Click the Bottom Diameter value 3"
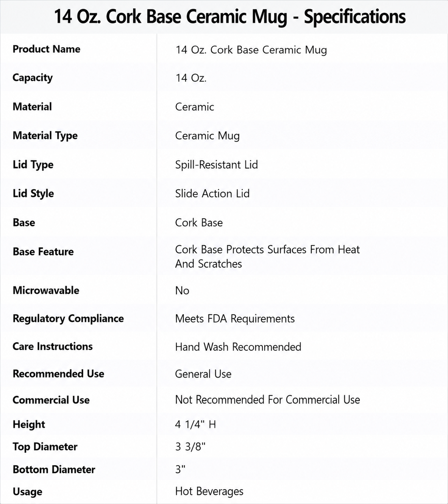 click(180, 470)
